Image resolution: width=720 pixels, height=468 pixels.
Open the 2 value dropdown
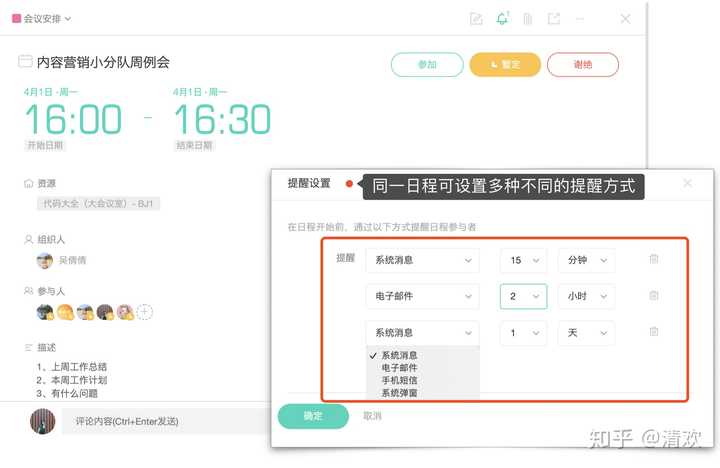coord(523,296)
